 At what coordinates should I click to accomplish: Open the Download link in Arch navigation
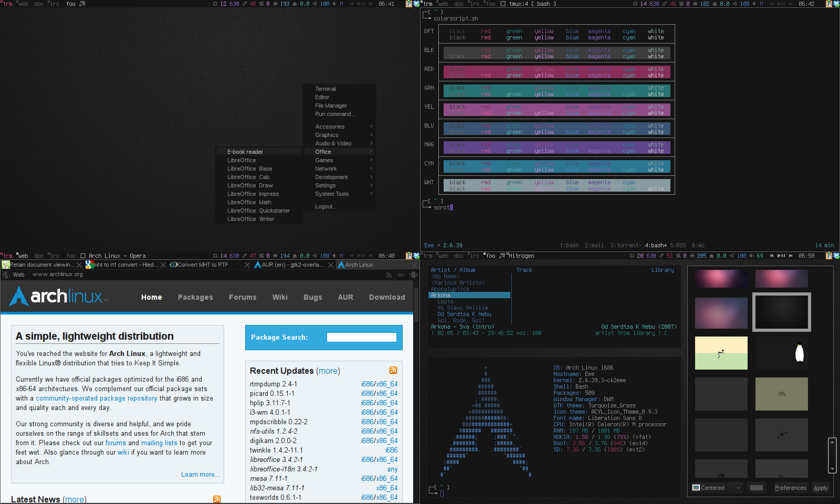(x=387, y=297)
